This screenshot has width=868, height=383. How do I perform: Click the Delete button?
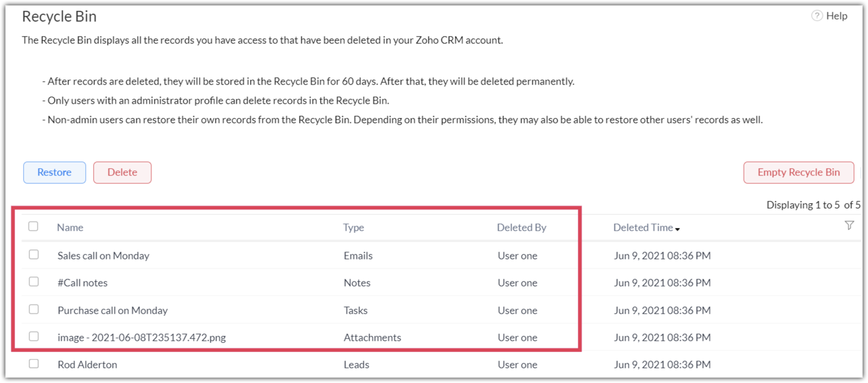[122, 172]
